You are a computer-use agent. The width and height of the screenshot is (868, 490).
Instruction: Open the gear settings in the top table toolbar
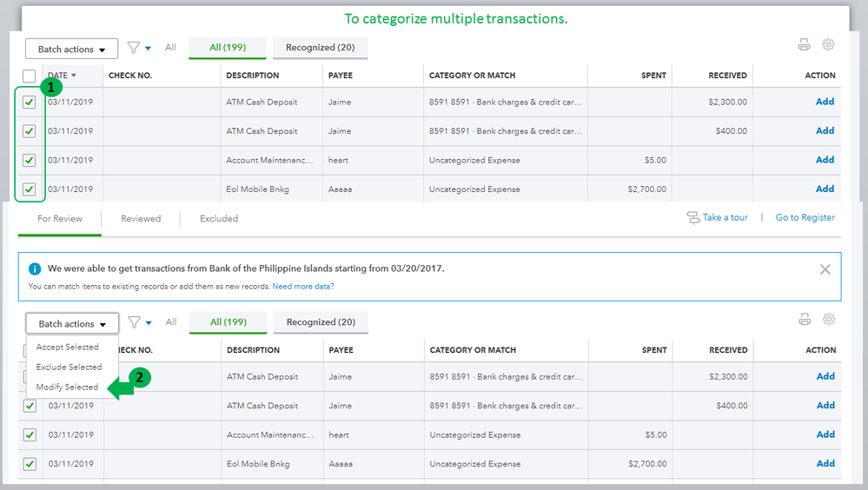click(x=829, y=45)
